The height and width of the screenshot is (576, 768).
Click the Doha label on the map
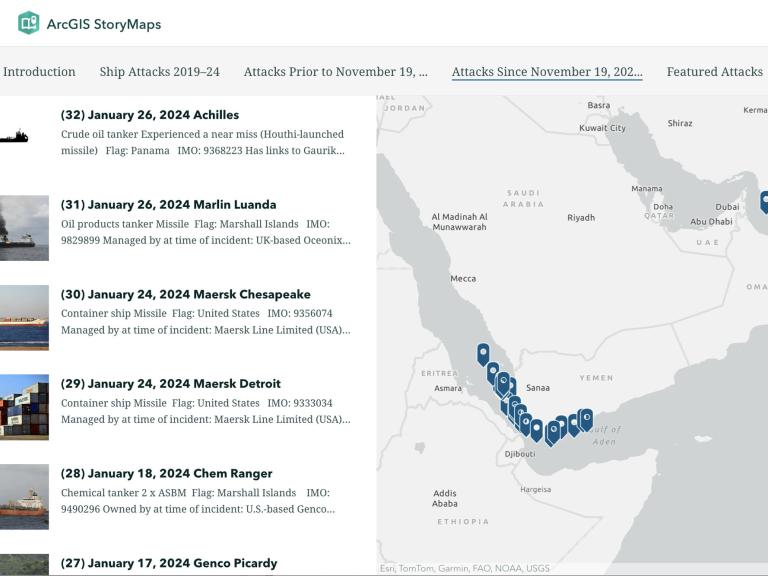663,207
